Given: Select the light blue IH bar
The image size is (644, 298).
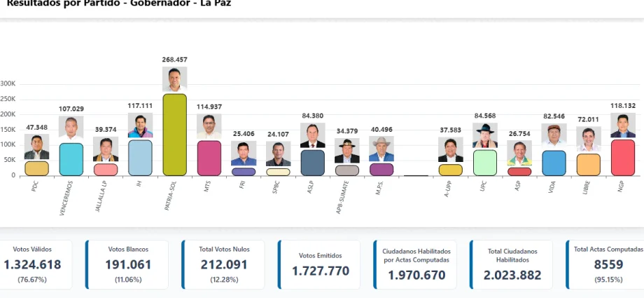Looking at the screenshot, I should click(x=140, y=158).
